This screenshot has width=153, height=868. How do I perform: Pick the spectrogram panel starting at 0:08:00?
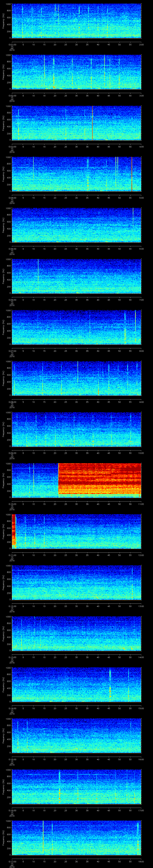point(76,378)
